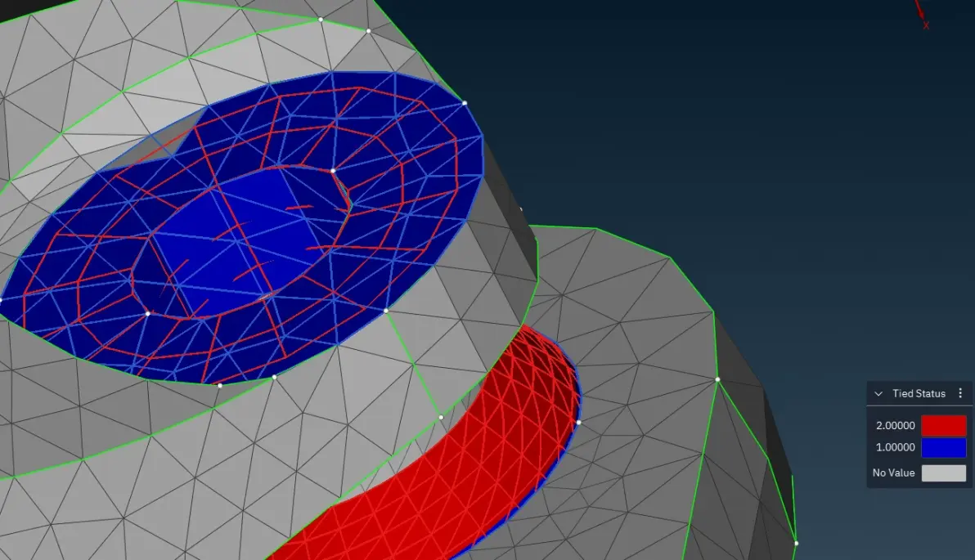Select white node on green line above red band

pos(441,417)
